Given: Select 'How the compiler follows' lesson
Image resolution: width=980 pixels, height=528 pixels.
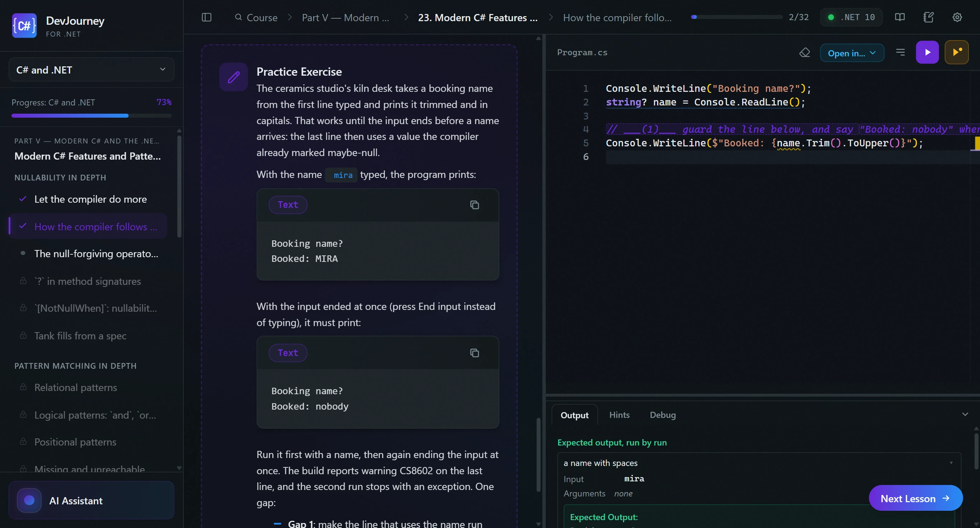Looking at the screenshot, I should (x=88, y=227).
